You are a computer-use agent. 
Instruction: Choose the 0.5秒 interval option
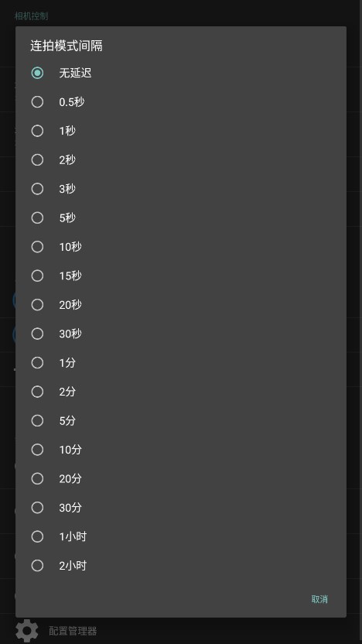point(180,102)
